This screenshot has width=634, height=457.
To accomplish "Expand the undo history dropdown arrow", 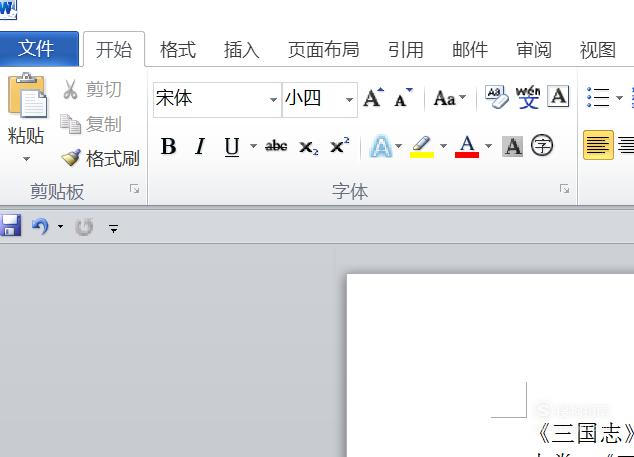I will click(x=60, y=226).
